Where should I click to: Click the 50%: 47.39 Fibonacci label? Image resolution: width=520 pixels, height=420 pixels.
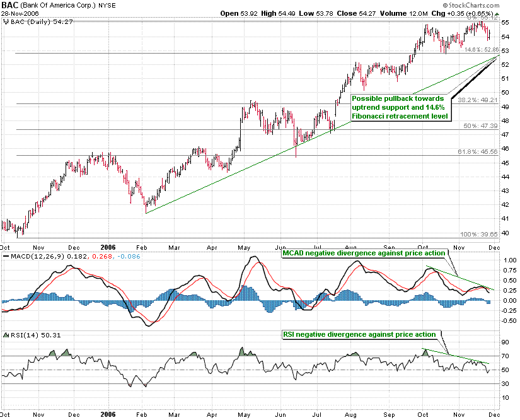click(x=480, y=126)
